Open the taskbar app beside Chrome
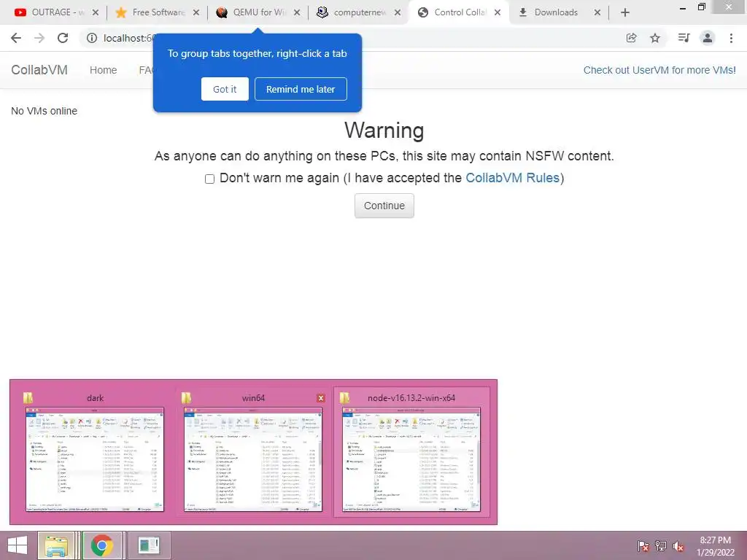 pos(149,545)
